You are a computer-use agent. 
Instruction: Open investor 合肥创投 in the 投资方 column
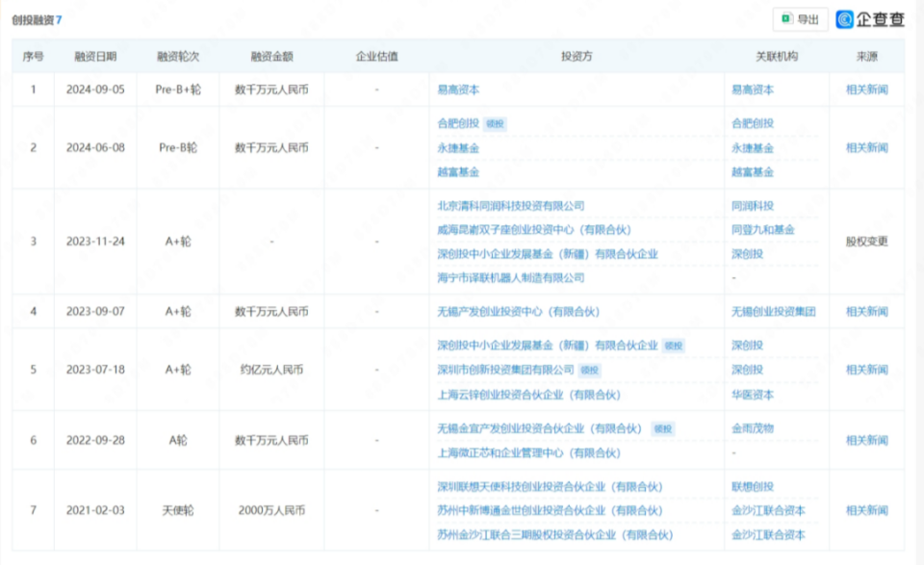click(458, 123)
